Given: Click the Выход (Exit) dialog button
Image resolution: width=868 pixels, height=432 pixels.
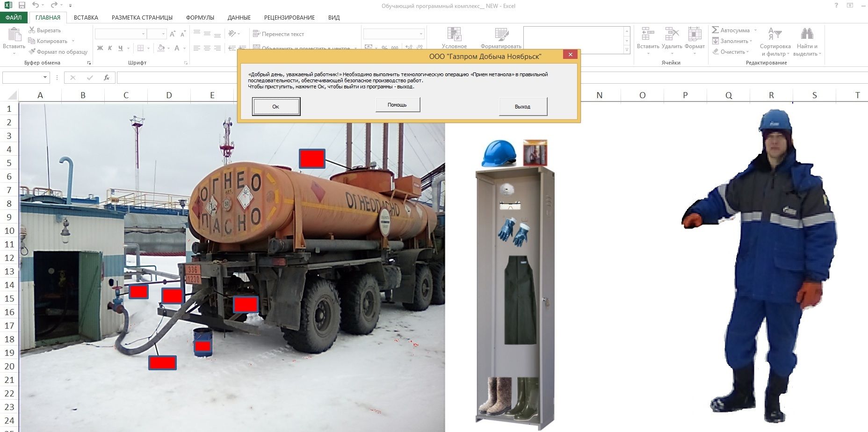Looking at the screenshot, I should click(x=523, y=107).
